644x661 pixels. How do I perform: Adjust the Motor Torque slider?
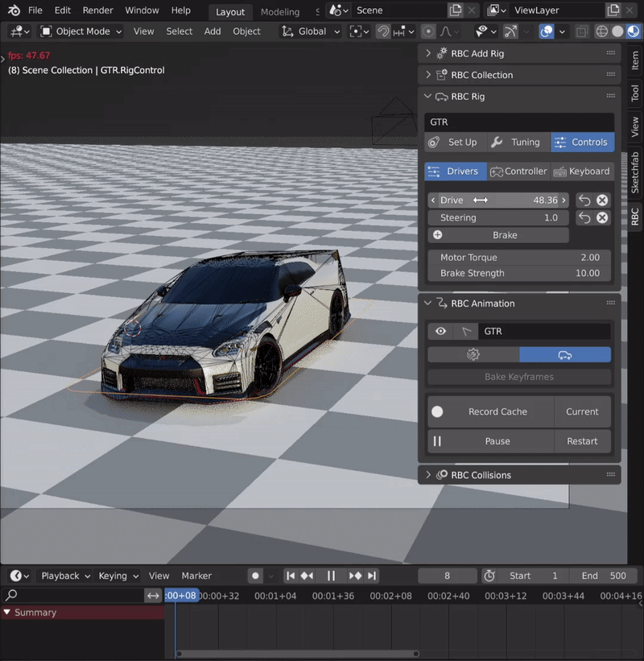[519, 258]
